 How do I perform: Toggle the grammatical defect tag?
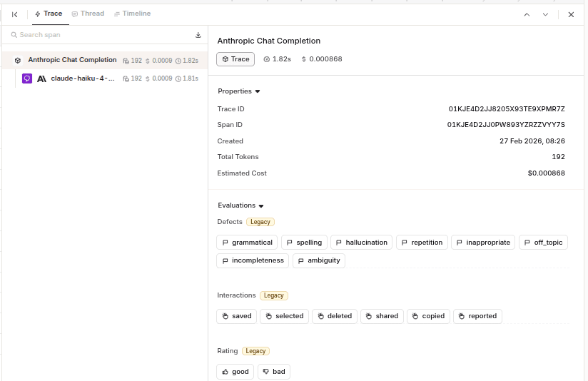coord(247,243)
